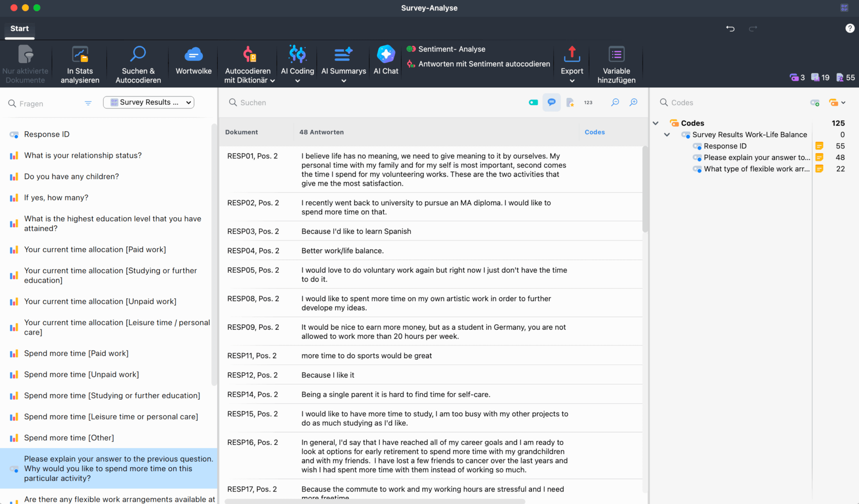
Task: Toggle the teal code display switch
Action: [x=533, y=102]
